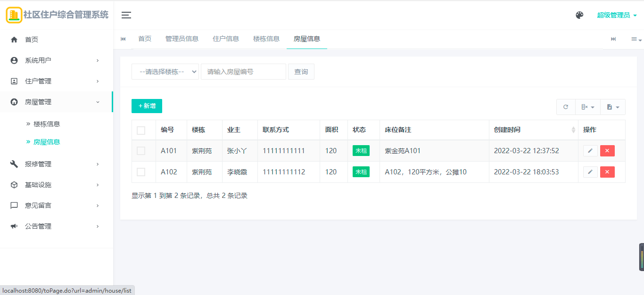
Task: Expand the 基础设施 menu
Action: coord(57,185)
